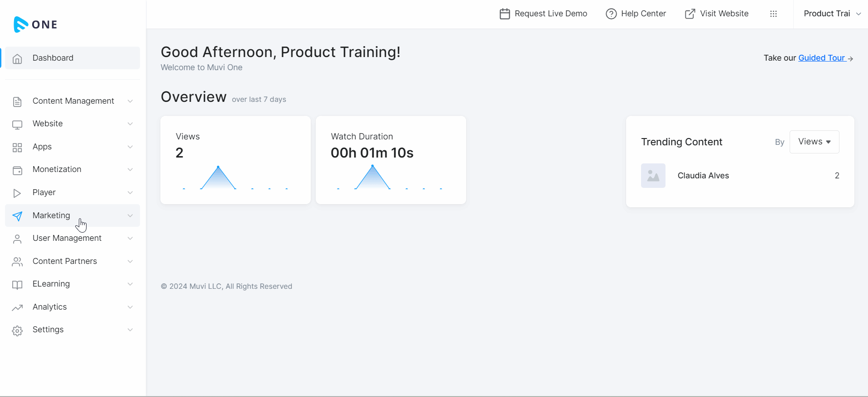Click the Apps grid icon in sidebar
Screen dimensions: 868x397
pos(17,147)
